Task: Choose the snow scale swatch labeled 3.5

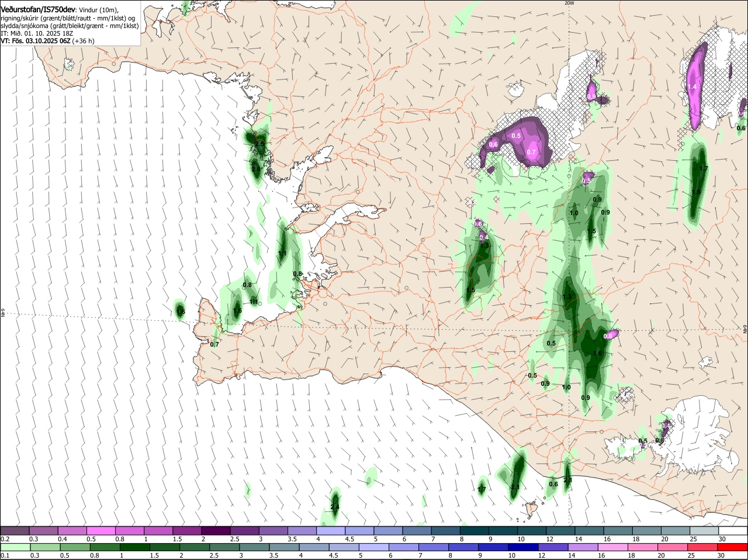Action: tap(303, 530)
